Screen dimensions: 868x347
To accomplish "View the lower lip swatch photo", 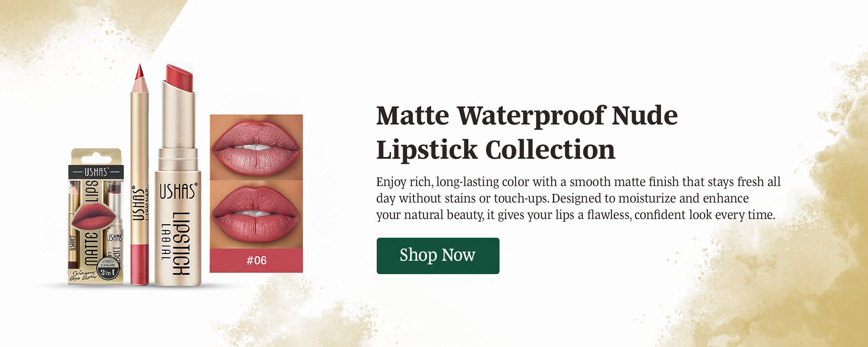I will [256, 214].
